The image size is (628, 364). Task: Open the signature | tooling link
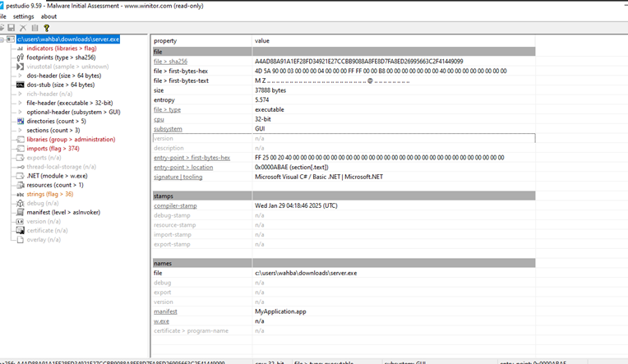click(x=178, y=177)
